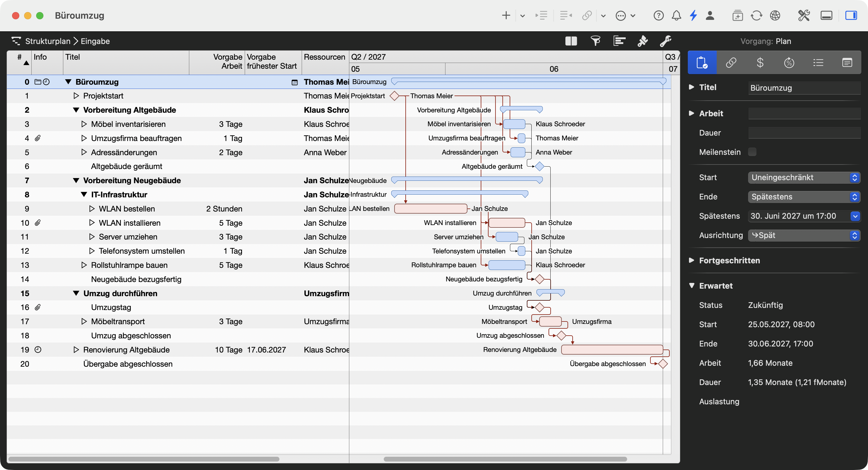
Task: Click the Gantt bar alignment icon
Action: coord(619,41)
